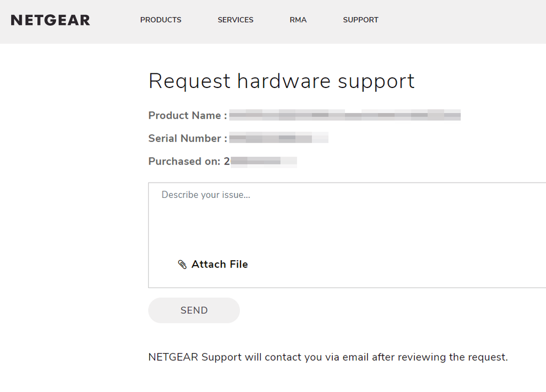Screen dimensions: 546x392
Task: Focus the 'Describe your issue...' placeholder text
Action: coord(206,195)
